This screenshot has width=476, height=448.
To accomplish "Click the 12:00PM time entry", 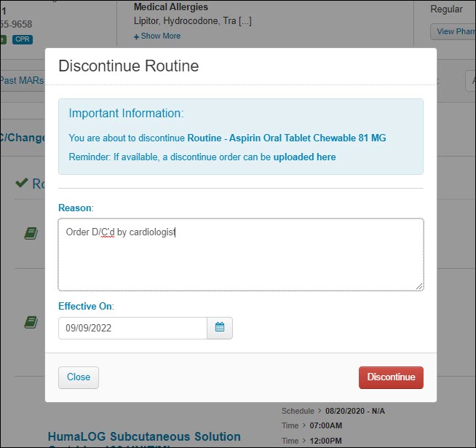I will coord(326,441).
